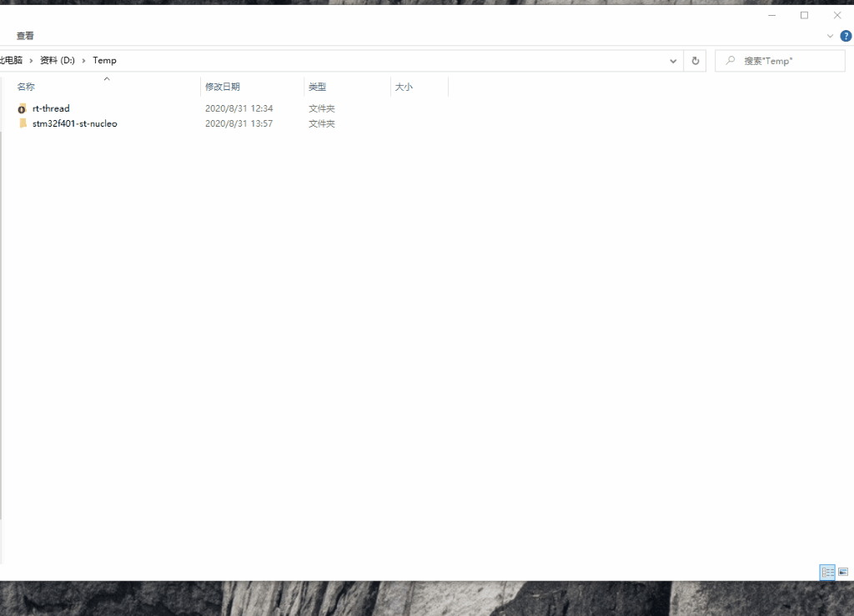The height and width of the screenshot is (616, 854).
Task: Sort by the 修改日期 column header
Action: pyautogui.click(x=222, y=87)
